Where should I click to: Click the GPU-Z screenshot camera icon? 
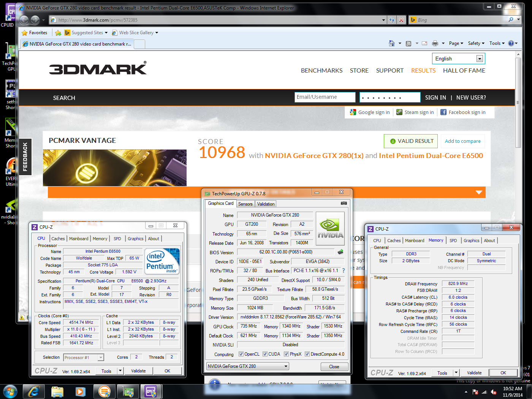point(344,203)
